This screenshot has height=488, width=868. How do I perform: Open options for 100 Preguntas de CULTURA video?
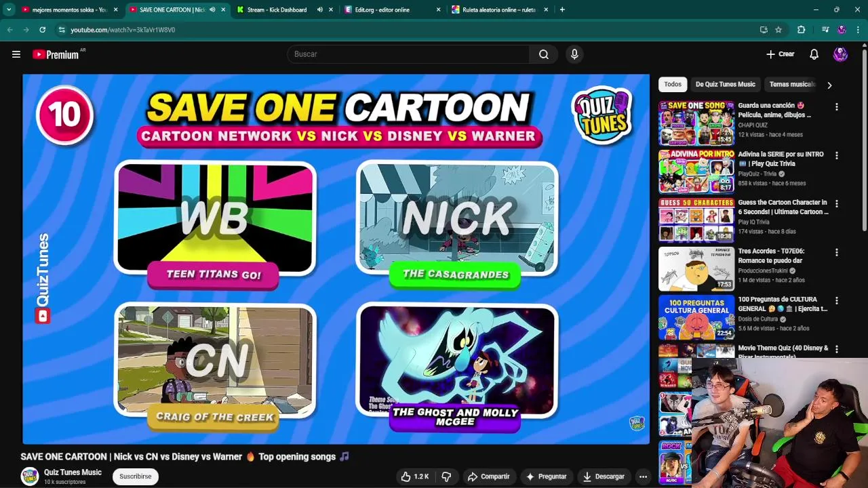(x=836, y=300)
